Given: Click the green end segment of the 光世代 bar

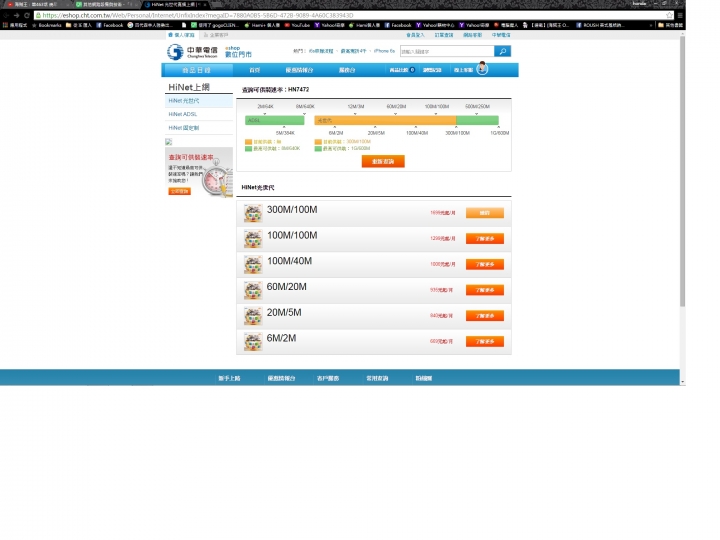Looking at the screenshot, I should (478, 120).
